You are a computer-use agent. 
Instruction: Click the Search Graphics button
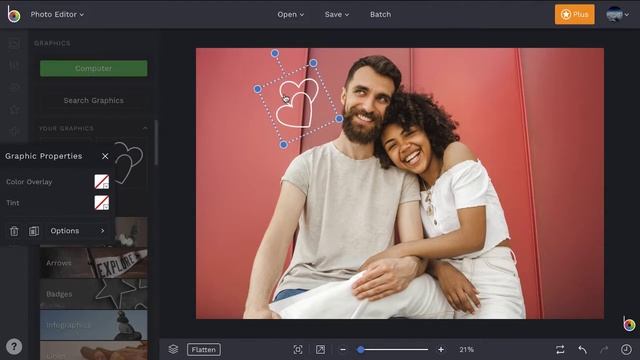pos(93,100)
